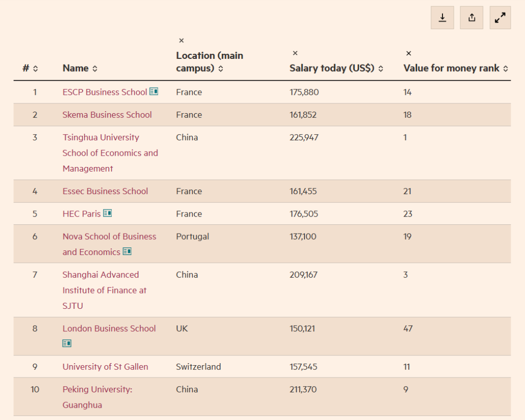Open profile icon beside HEC Paris

pyautogui.click(x=108, y=213)
